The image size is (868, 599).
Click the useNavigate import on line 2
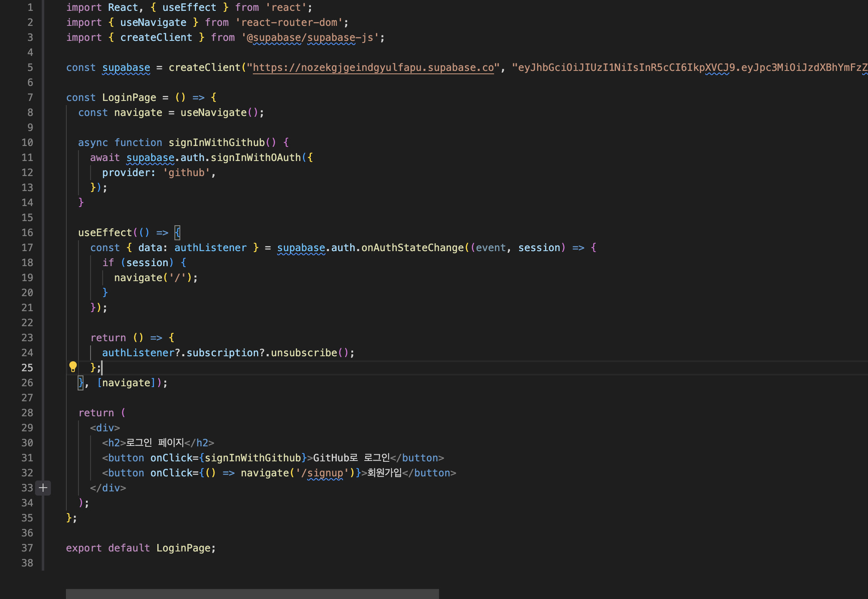click(153, 23)
